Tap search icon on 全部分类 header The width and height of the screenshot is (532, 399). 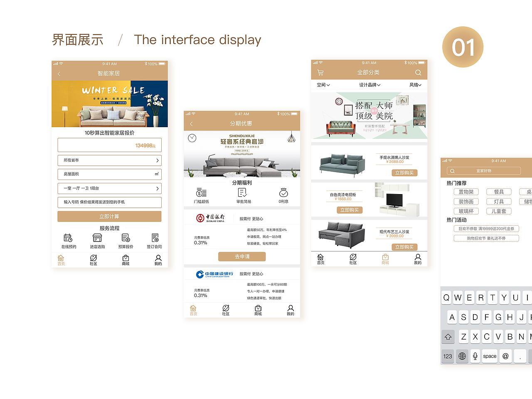[x=418, y=73]
